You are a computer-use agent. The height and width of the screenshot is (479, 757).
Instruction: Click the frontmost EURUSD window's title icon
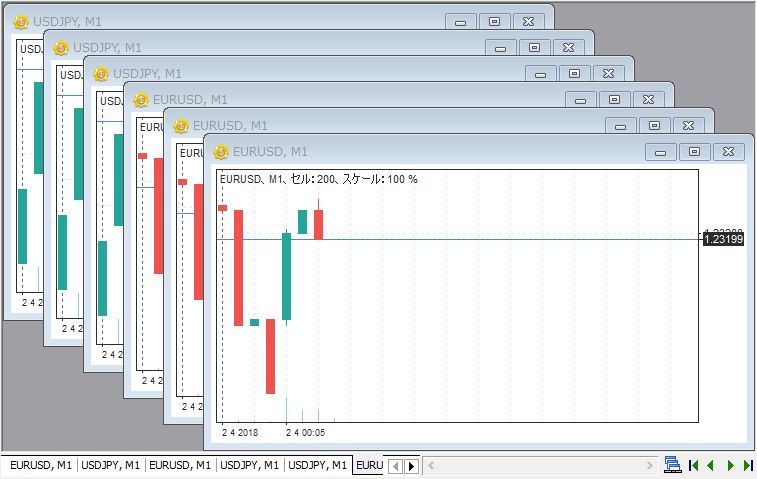click(x=219, y=152)
